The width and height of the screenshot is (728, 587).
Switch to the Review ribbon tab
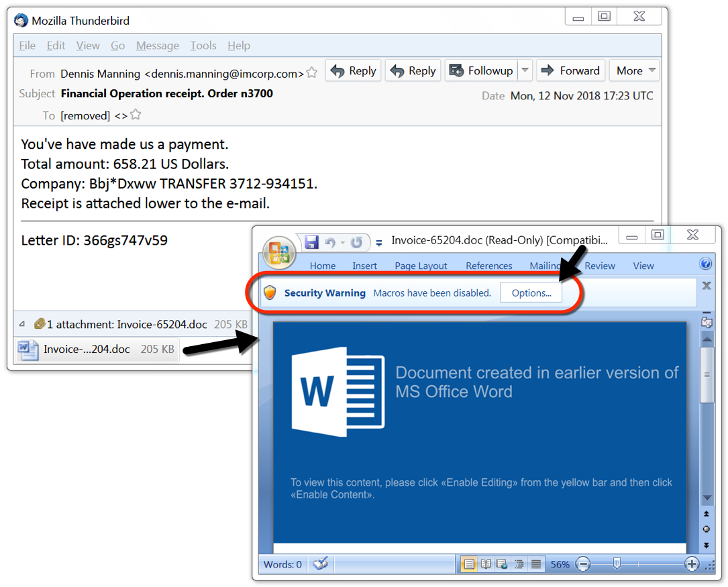pyautogui.click(x=600, y=266)
